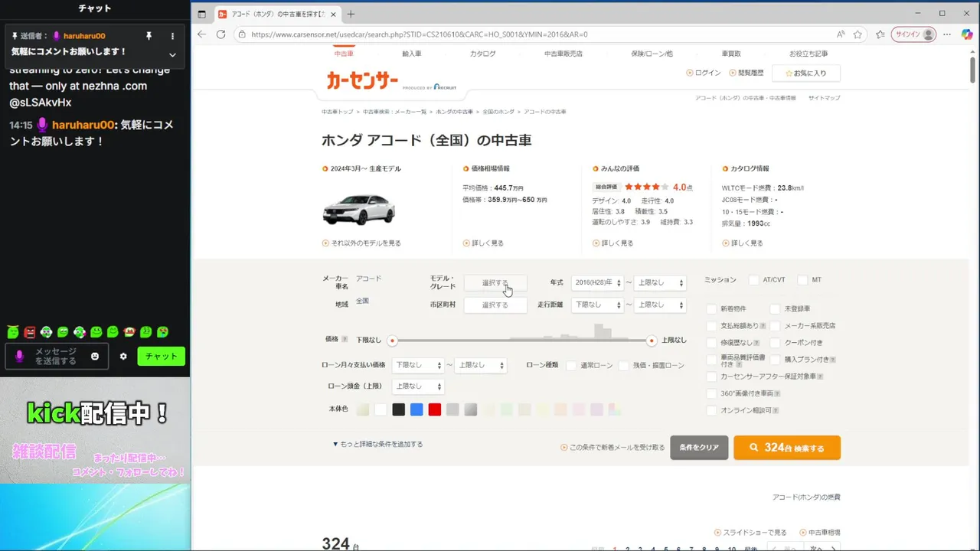Enable 新着物件 checkbox

click(713, 309)
